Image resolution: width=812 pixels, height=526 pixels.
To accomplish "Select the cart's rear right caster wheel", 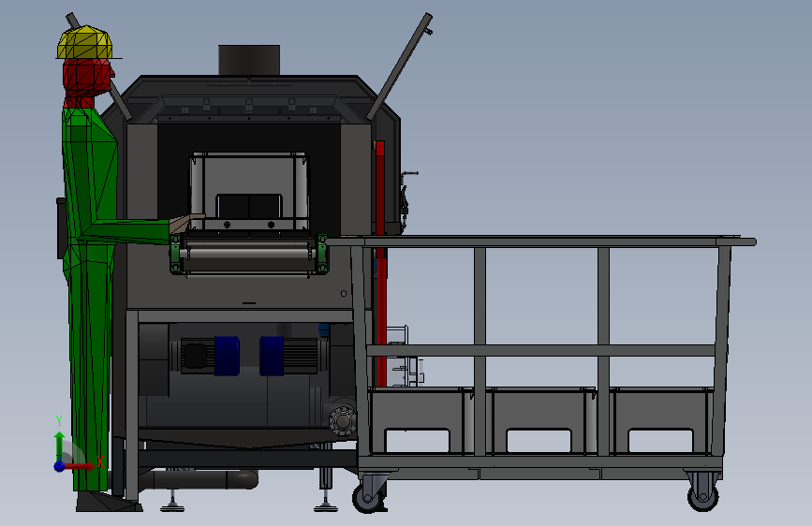I will (702, 495).
